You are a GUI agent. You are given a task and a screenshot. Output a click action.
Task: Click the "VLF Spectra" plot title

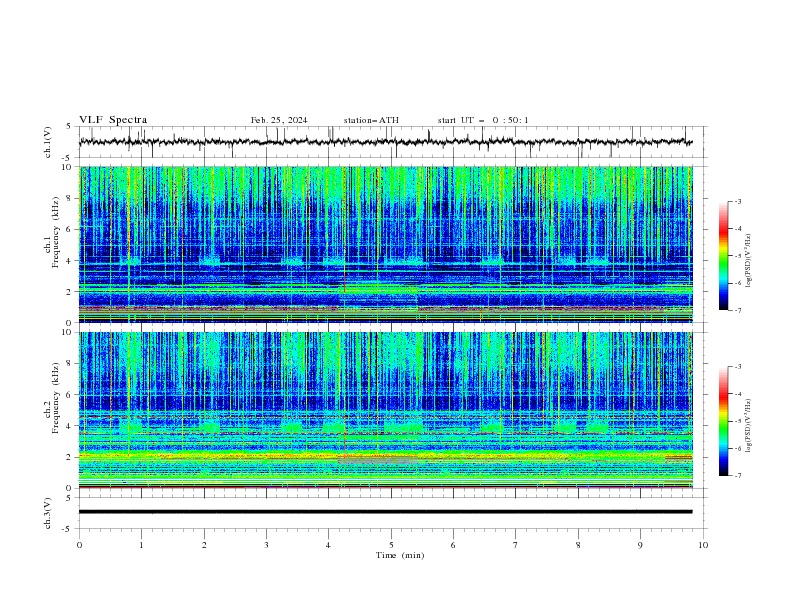(113, 120)
